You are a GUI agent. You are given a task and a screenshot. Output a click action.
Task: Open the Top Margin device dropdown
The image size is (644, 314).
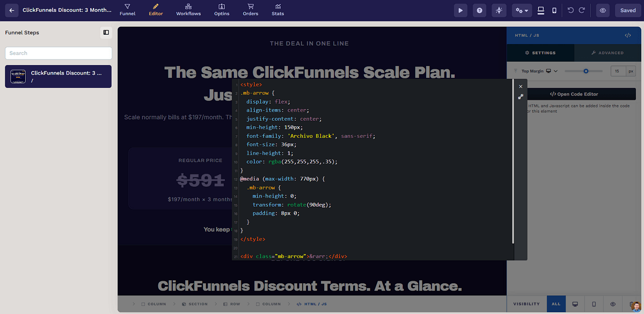pos(552,71)
